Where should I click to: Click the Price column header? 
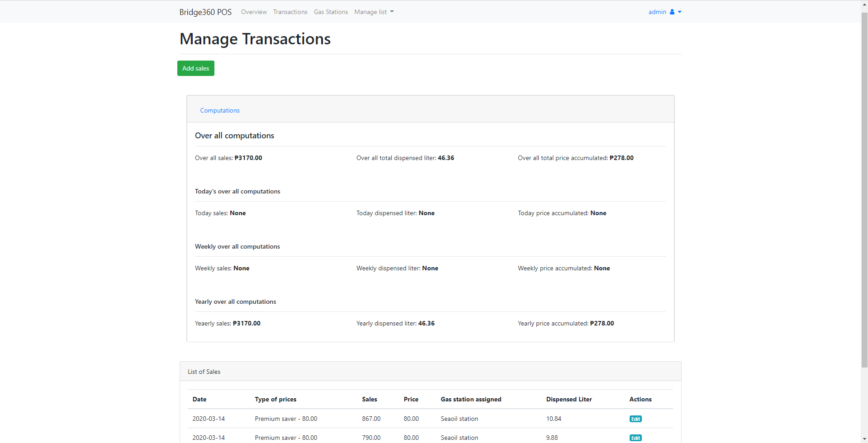pos(411,399)
